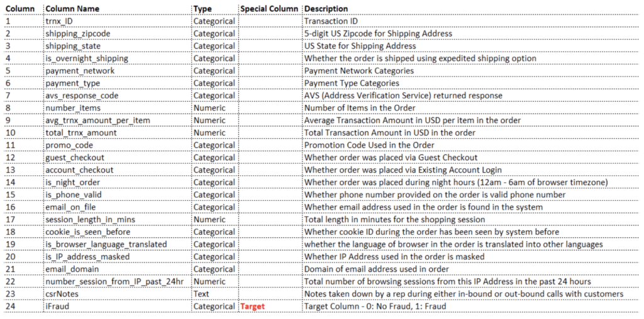
Task: Select the 'Special Column' header cell
Action: [270, 9]
